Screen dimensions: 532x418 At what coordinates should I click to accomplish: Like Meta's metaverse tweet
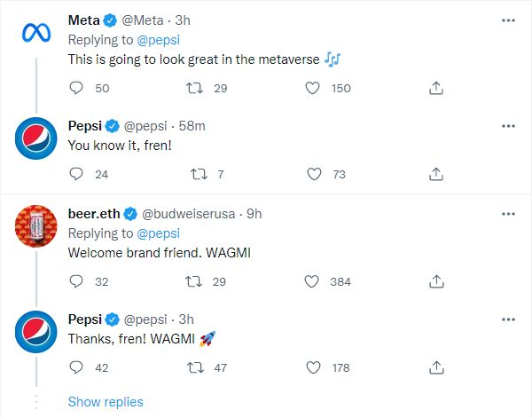tap(311, 88)
